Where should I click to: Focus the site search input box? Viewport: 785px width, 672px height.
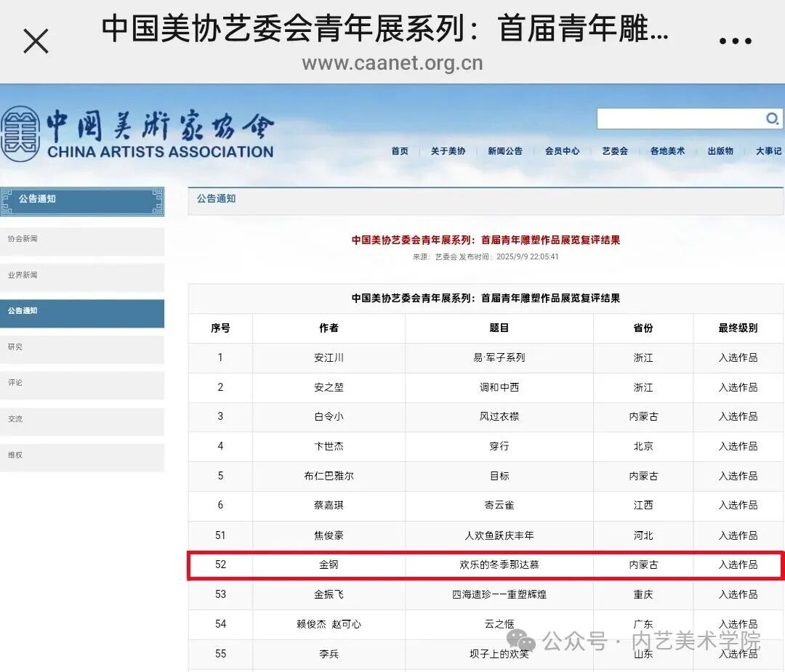680,118
